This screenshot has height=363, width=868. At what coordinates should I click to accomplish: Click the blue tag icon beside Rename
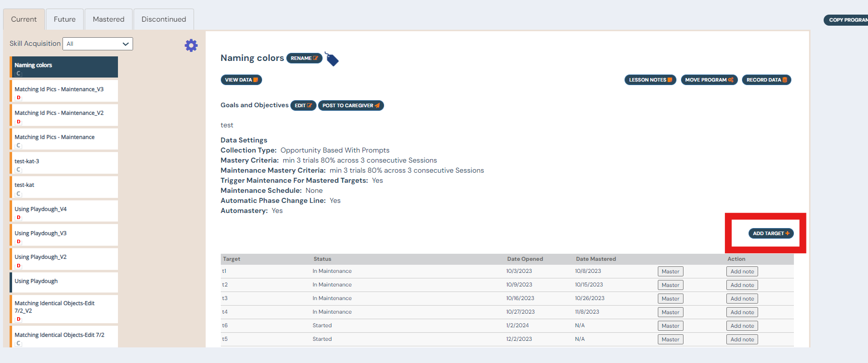(x=332, y=59)
